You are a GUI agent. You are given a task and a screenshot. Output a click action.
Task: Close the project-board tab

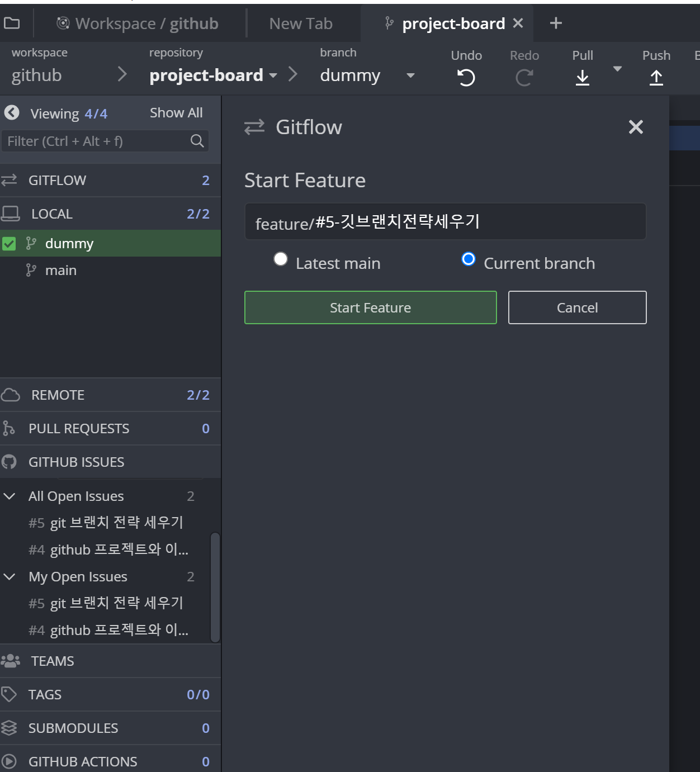click(x=518, y=23)
